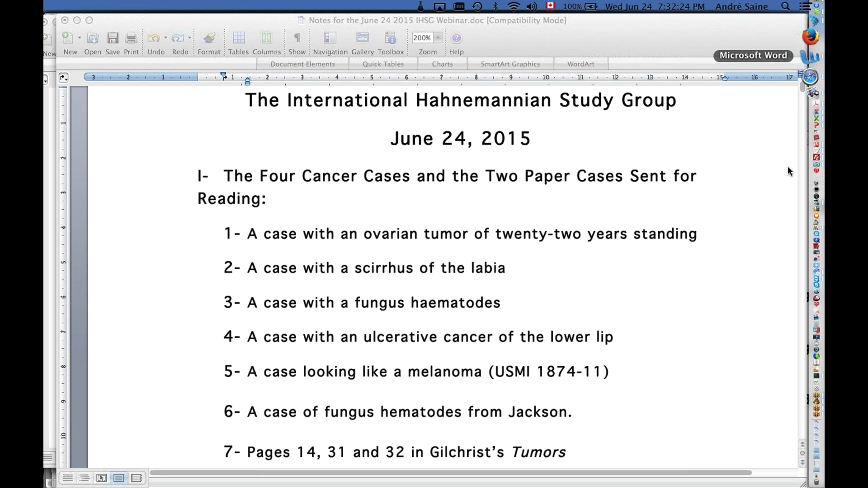Switch to the Charts ribbon tab
The image size is (868, 488).
[x=443, y=64]
